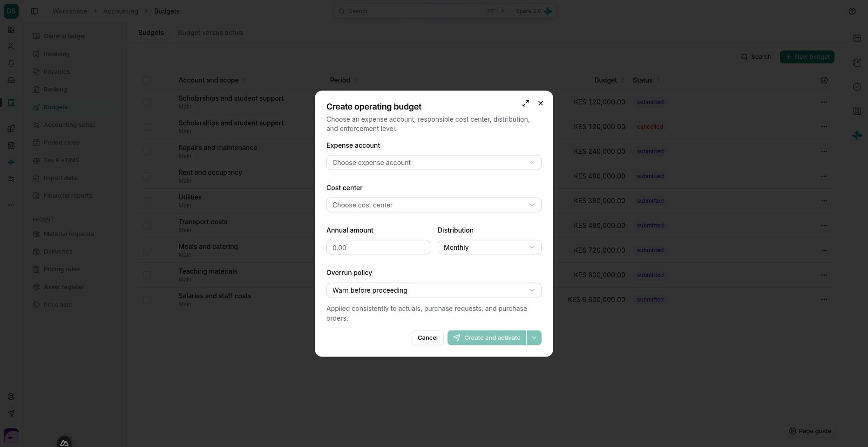The width and height of the screenshot is (868, 447).
Task: Tick checkbox for Rent and occupancy row
Action: coord(147,176)
